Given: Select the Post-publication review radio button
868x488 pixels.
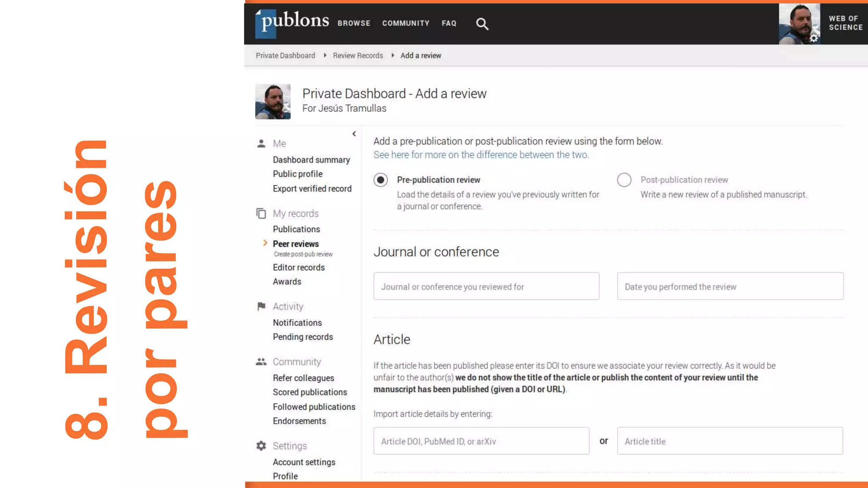Looking at the screenshot, I should [x=624, y=180].
